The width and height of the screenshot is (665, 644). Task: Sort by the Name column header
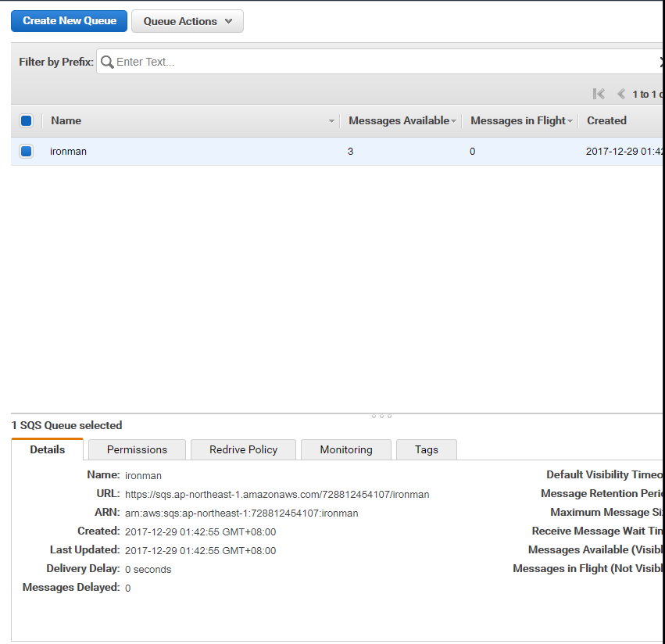click(x=66, y=120)
